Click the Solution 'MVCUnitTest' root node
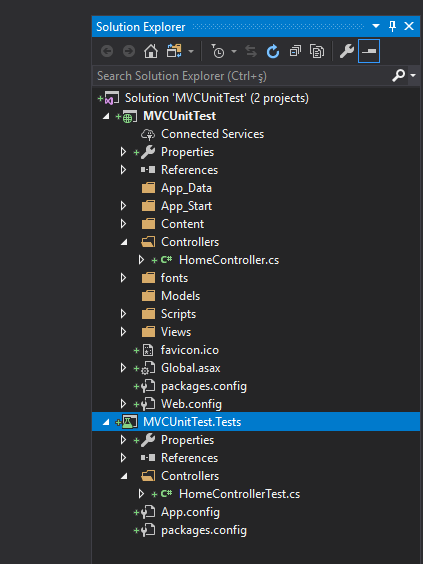Viewport: 423px width, 564px height. [x=217, y=98]
